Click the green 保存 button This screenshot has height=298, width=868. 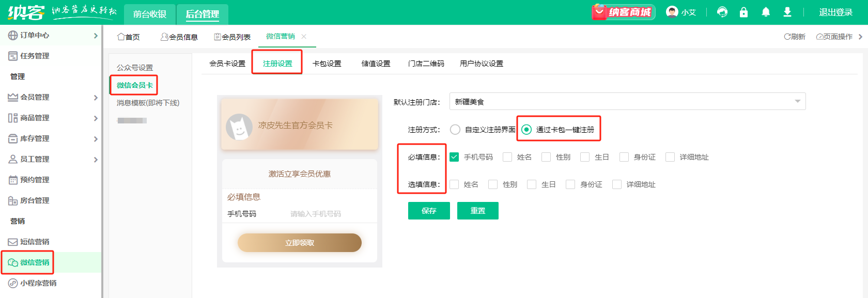tap(429, 211)
